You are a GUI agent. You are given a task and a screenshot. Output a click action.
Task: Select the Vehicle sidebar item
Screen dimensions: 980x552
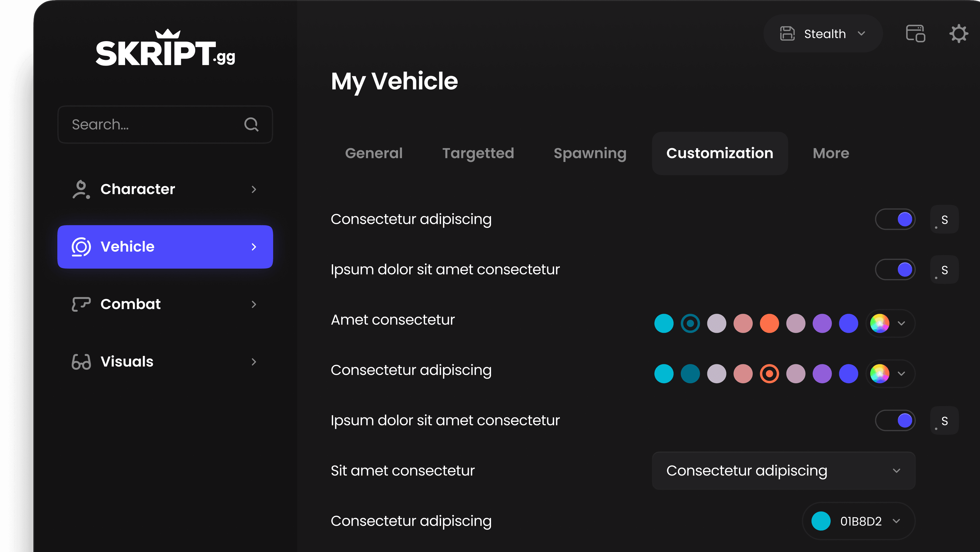point(165,247)
